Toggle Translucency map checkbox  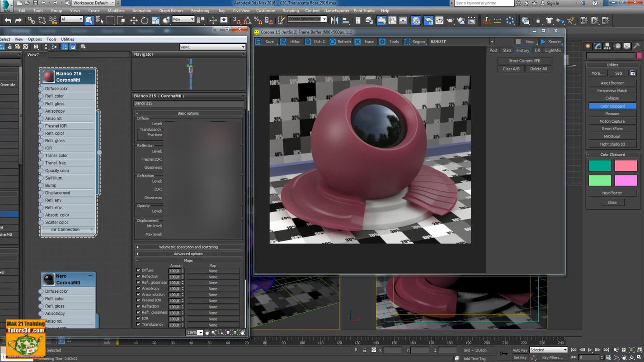click(138, 324)
